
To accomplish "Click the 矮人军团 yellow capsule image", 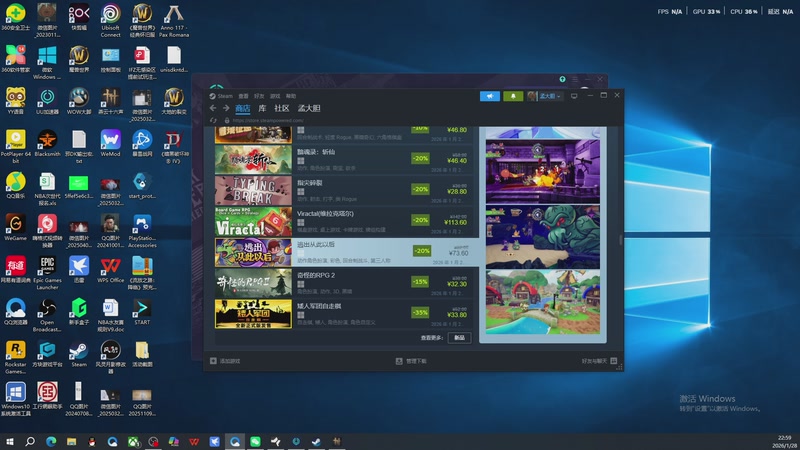I will (253, 314).
